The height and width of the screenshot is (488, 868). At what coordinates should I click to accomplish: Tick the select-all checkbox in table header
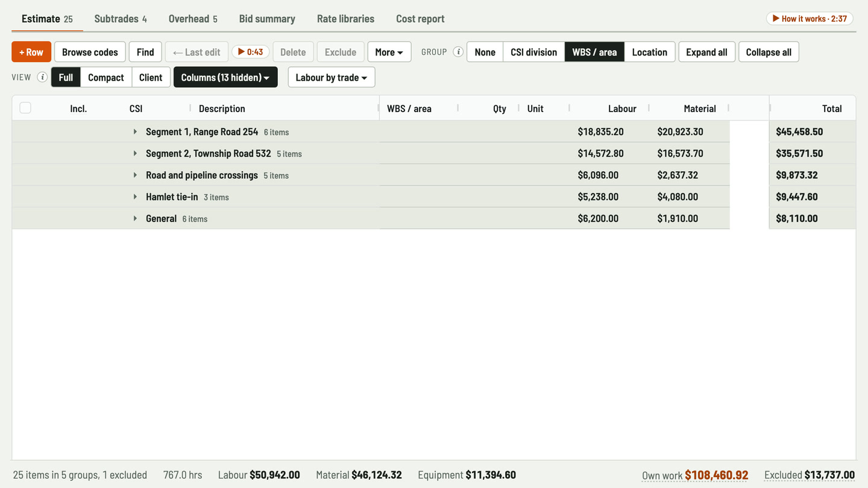[25, 108]
